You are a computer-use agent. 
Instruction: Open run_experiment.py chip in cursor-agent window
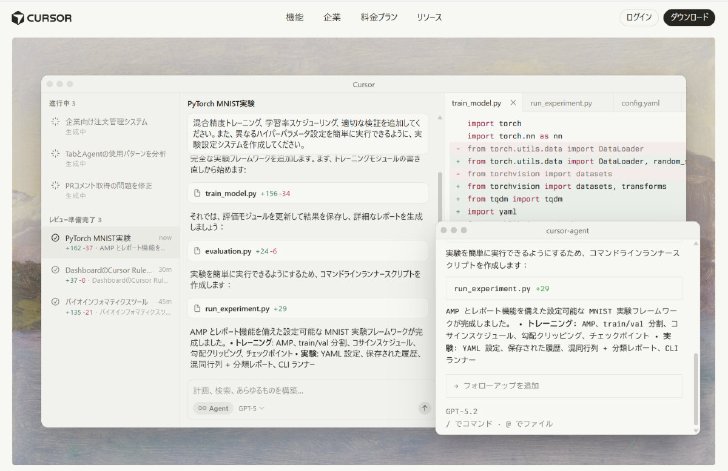(x=564, y=288)
